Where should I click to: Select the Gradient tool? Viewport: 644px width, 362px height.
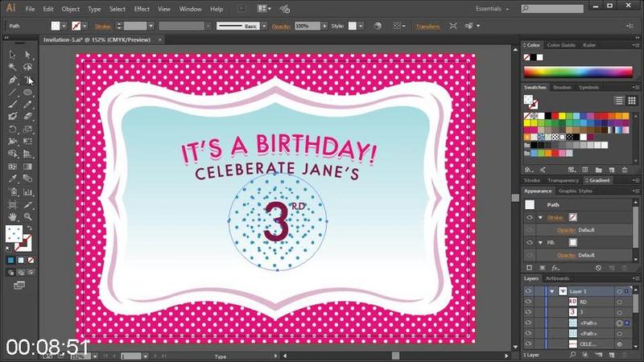point(27,167)
